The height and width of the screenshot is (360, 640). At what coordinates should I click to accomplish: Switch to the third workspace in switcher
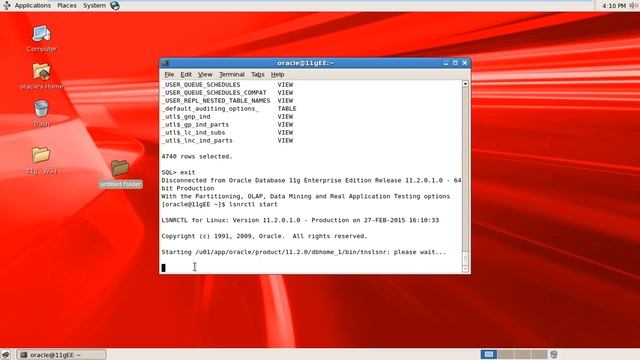click(522, 354)
